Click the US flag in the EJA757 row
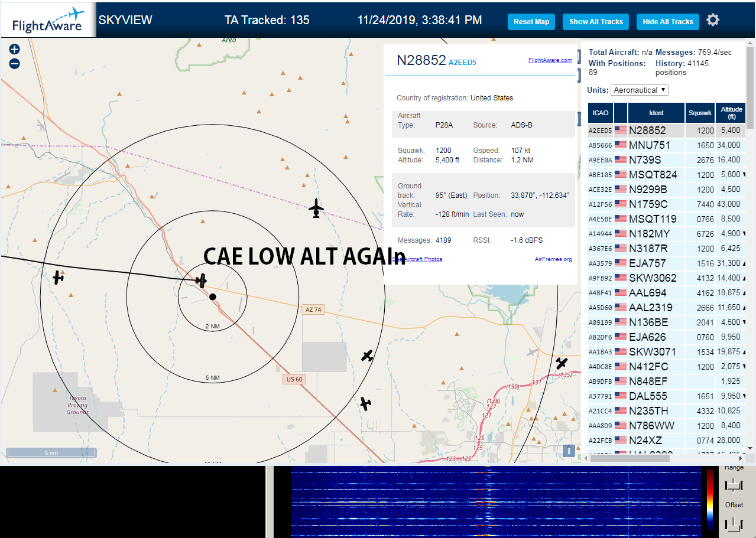The image size is (756, 538). (x=621, y=263)
